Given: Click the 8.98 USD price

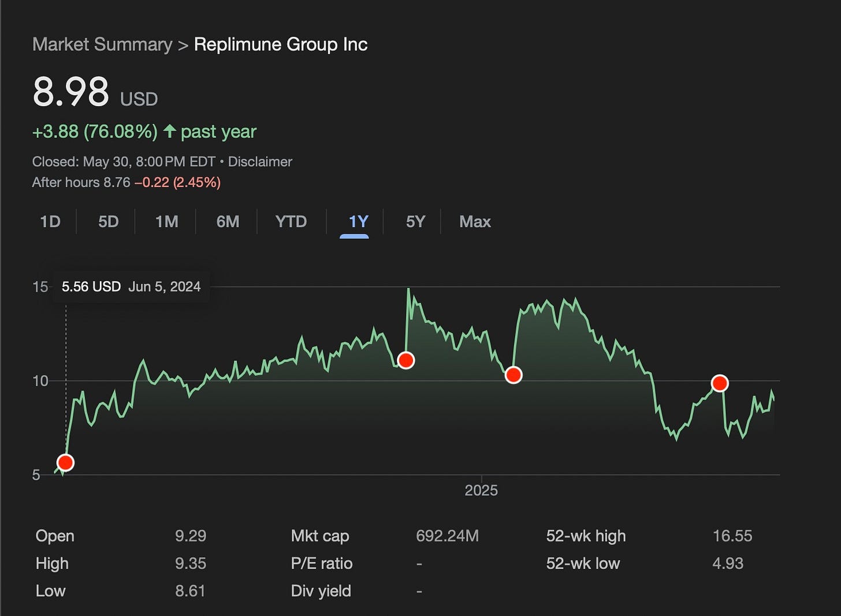Looking at the screenshot, I should 95,92.
